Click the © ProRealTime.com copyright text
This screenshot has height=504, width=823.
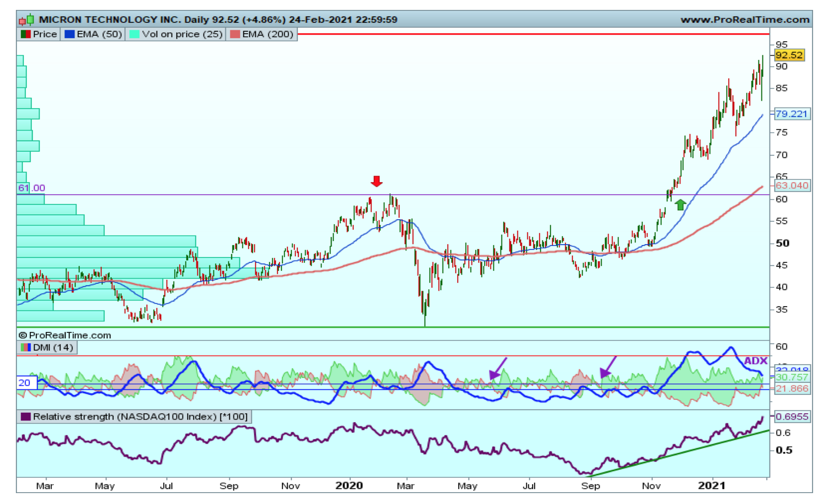pyautogui.click(x=65, y=335)
